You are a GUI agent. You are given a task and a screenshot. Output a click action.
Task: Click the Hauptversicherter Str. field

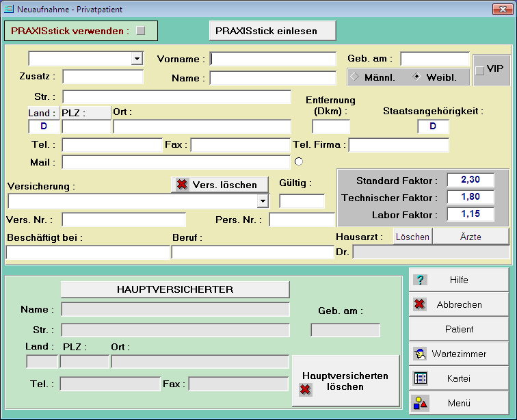point(175,330)
